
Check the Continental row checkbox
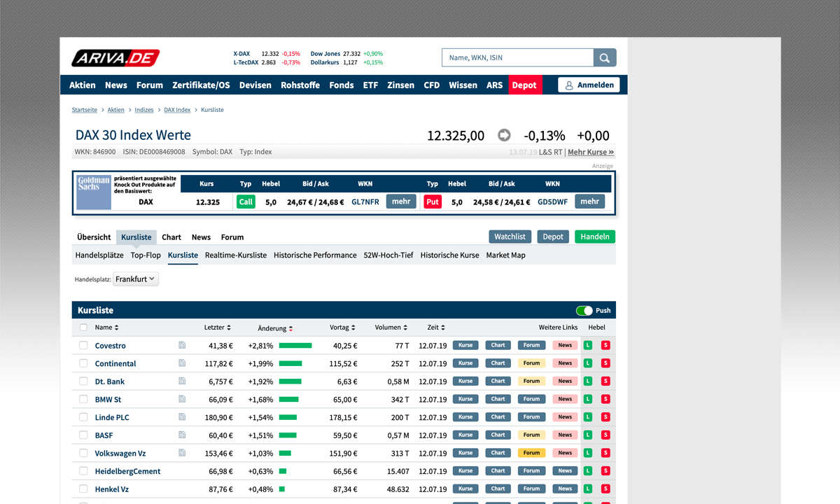pos(83,363)
